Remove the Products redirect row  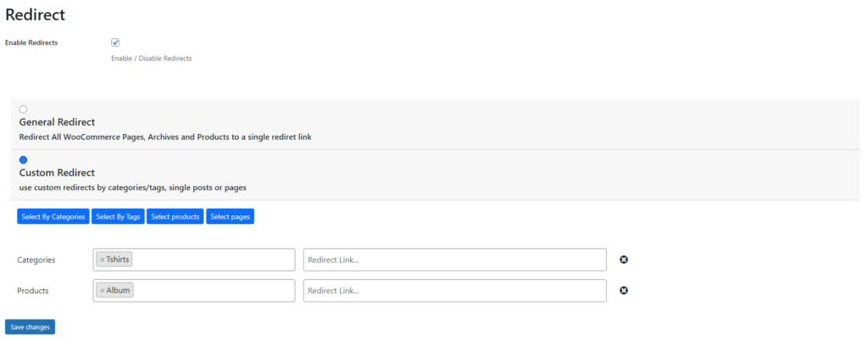(x=623, y=290)
